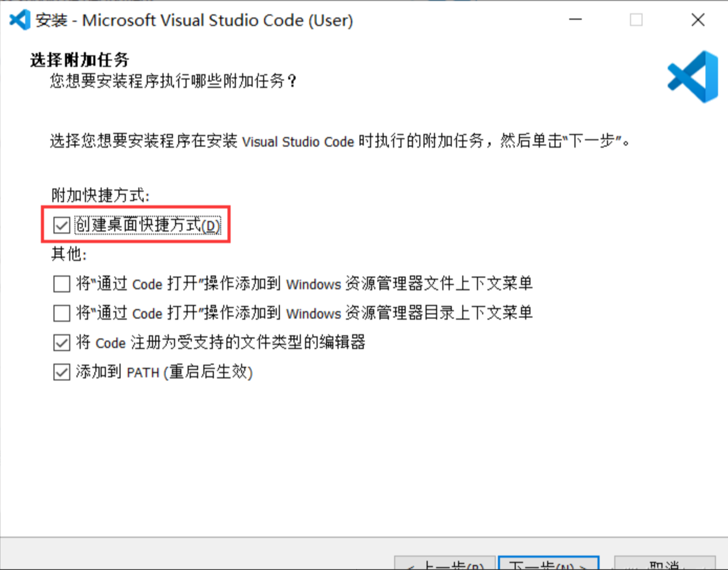The width and height of the screenshot is (728, 570).
Task: Enable 通过 Code 打开 for 文件上下文菜单
Action: (61, 284)
